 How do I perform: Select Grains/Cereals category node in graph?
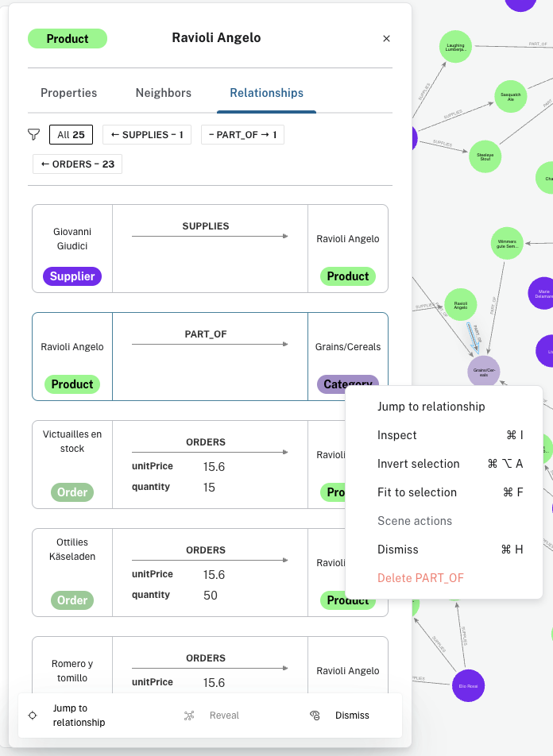coord(484,372)
